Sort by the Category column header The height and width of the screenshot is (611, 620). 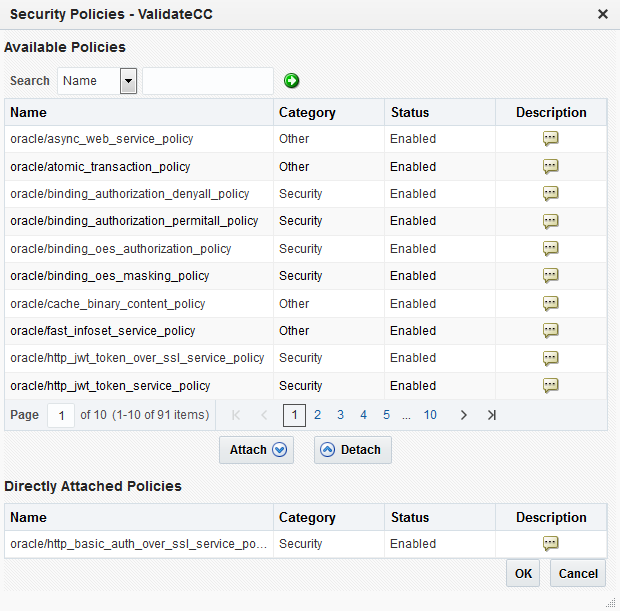pos(307,112)
